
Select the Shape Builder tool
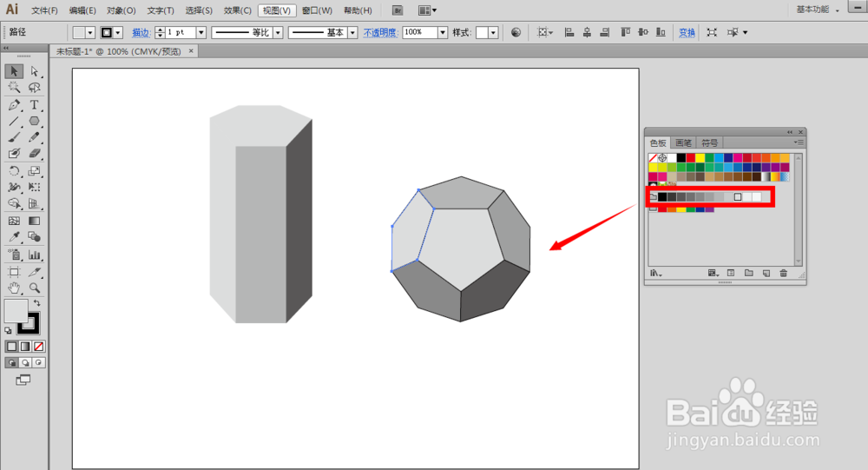(x=14, y=203)
